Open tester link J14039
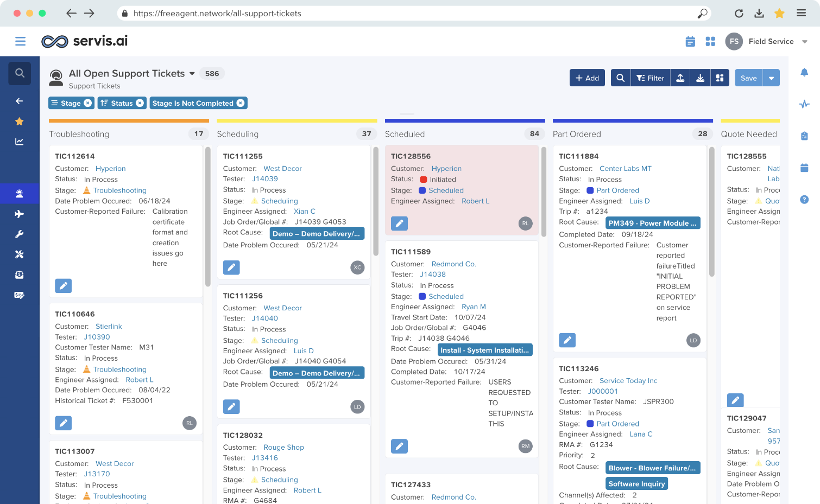820x504 pixels. (264, 178)
